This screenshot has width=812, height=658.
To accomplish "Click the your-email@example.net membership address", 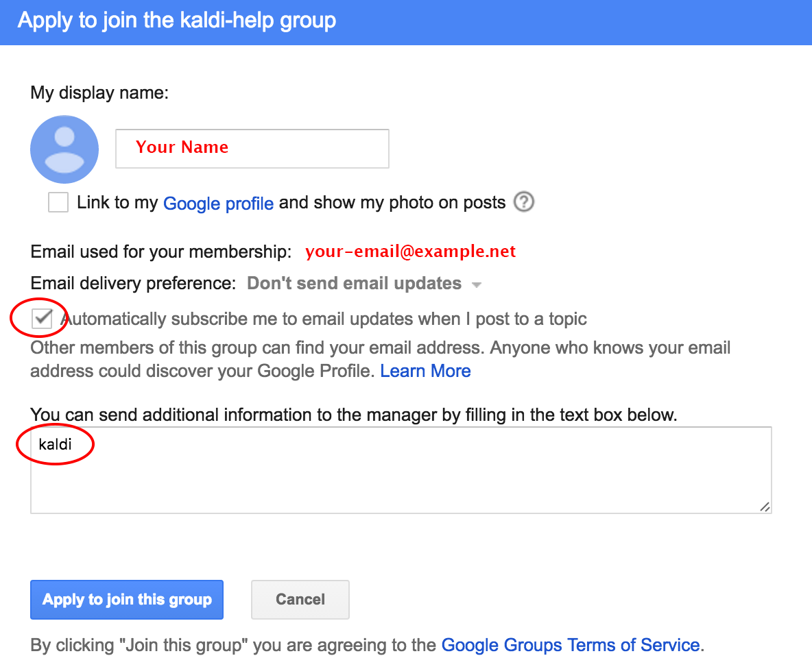I will coord(410,252).
